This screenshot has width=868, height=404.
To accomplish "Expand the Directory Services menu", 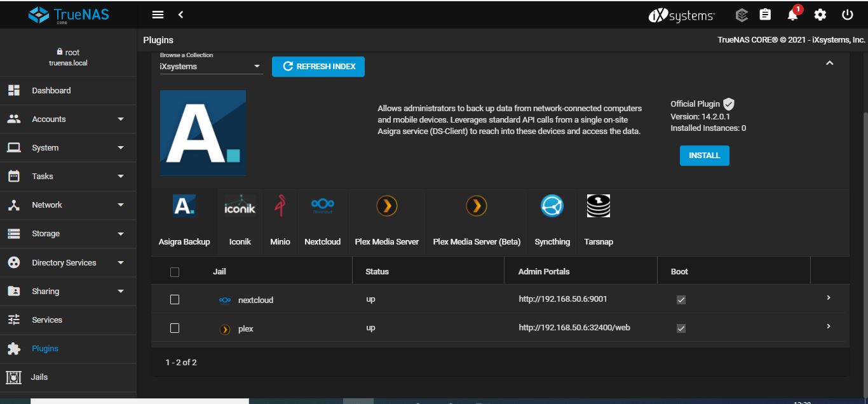I will click(x=68, y=262).
